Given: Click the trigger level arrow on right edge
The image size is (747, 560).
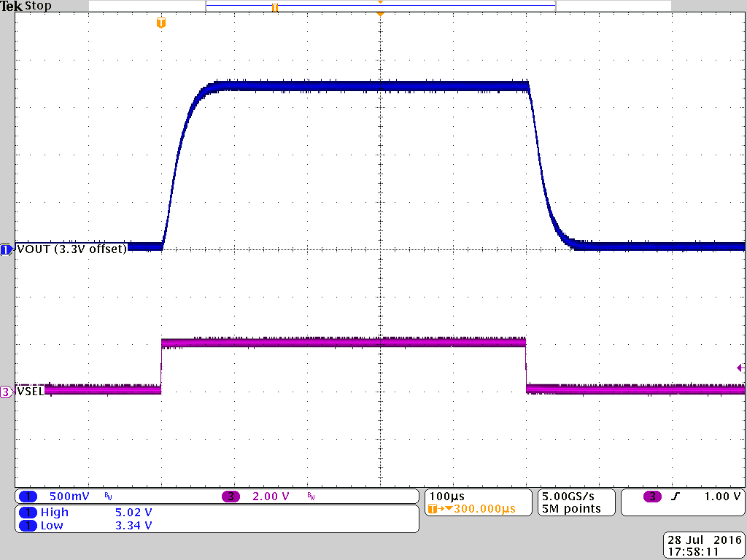Looking at the screenshot, I should (740, 368).
